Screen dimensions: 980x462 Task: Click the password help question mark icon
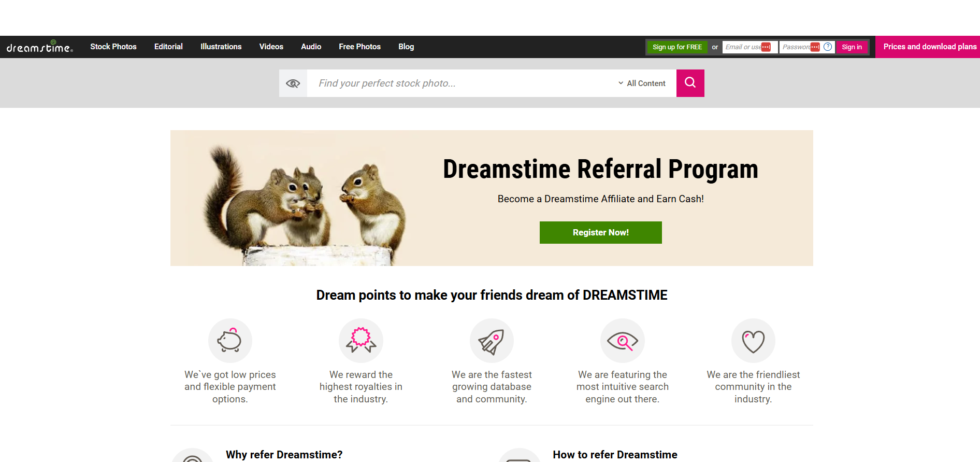[828, 47]
